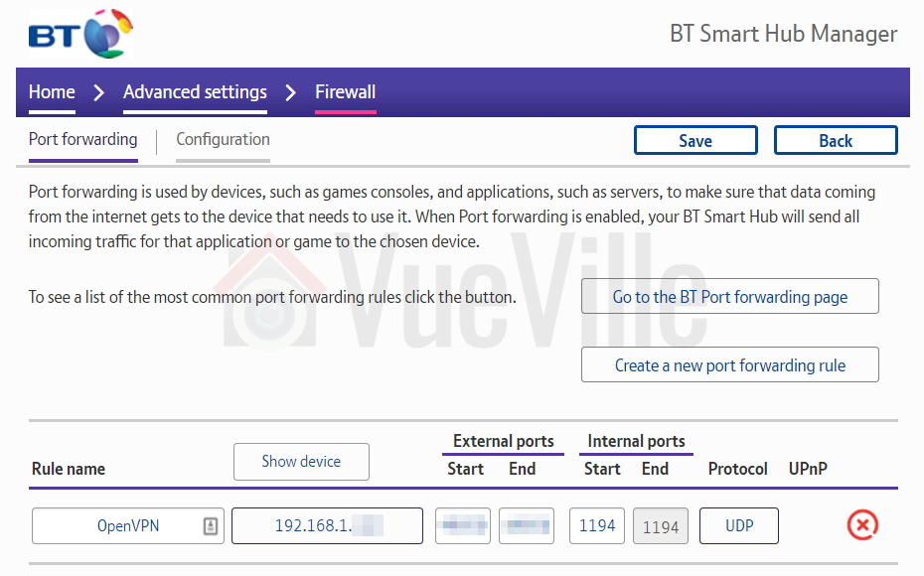Image resolution: width=924 pixels, height=576 pixels.
Task: Open the Protocol UDP selector
Action: point(738,526)
